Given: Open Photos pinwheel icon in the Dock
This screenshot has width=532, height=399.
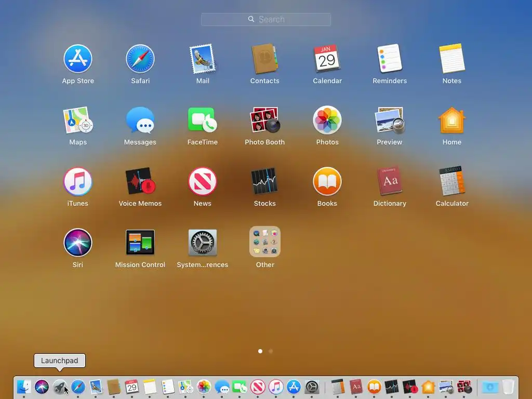Looking at the screenshot, I should tap(204, 387).
